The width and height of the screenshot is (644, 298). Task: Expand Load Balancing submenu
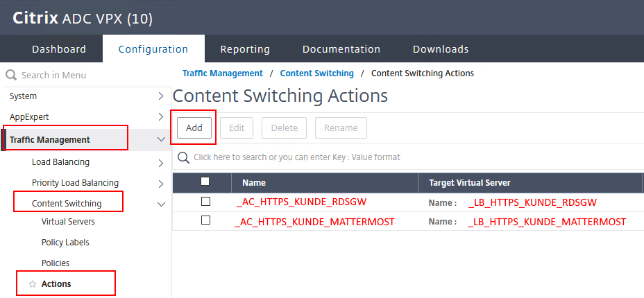[x=161, y=163]
